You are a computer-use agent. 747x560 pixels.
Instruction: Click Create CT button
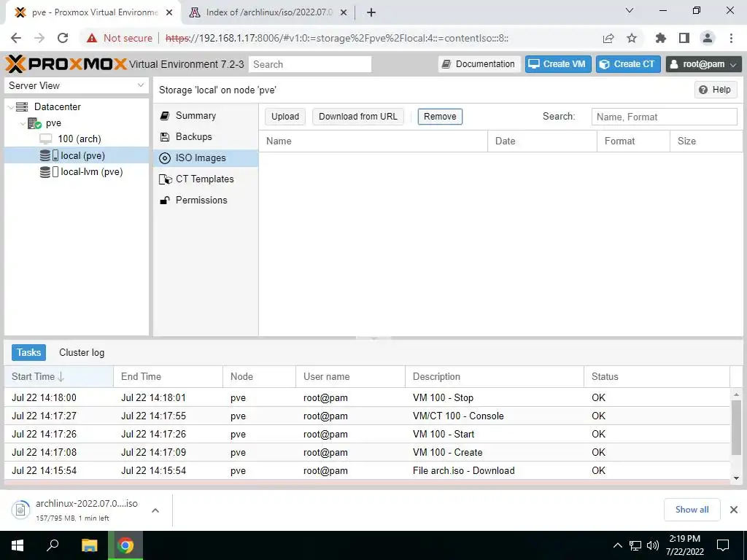628,64
